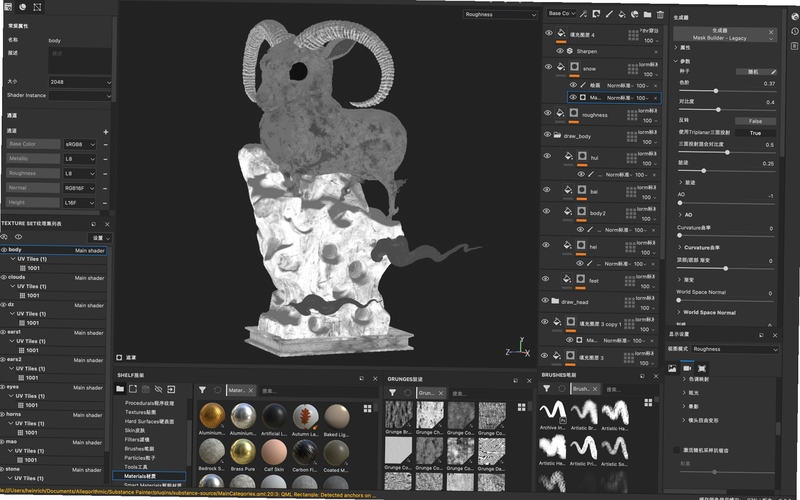Image resolution: width=800 pixels, height=500 pixels.
Task: Click the Brushes panel filter funnel icon
Action: pos(546,388)
